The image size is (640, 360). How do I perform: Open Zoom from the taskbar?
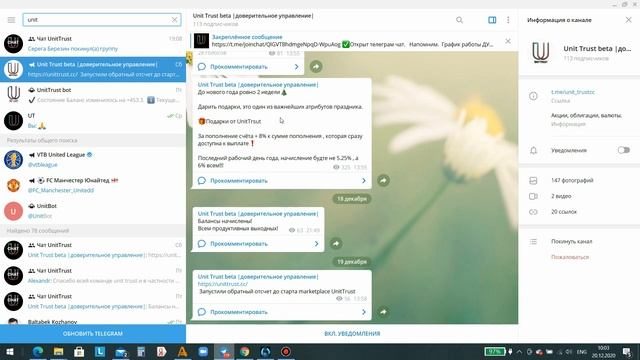pyautogui.click(x=203, y=352)
